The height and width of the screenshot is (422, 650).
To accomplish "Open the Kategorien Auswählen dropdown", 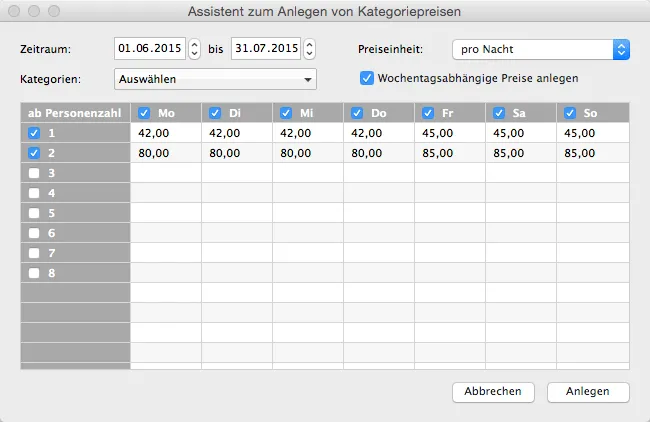I will [215, 79].
